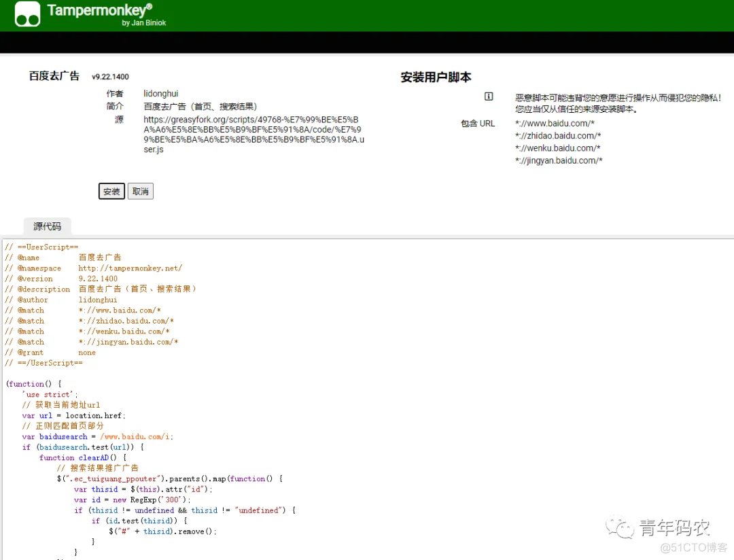
Task: Click the '// ==UserScript==' opening code line
Action: (x=41, y=247)
